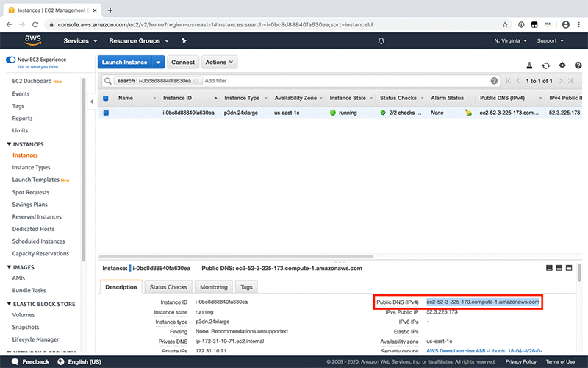The image size is (588, 368).
Task: Open the notifications bell
Action: pos(381,41)
